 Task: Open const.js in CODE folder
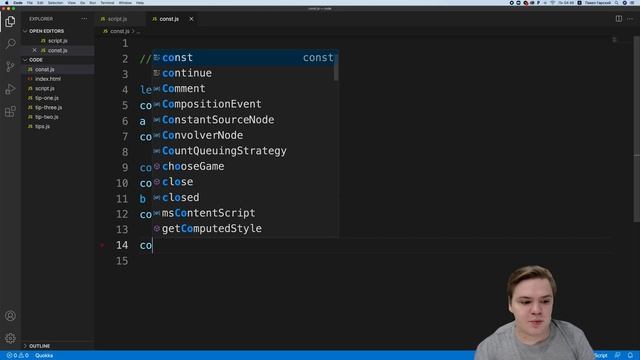(x=44, y=69)
